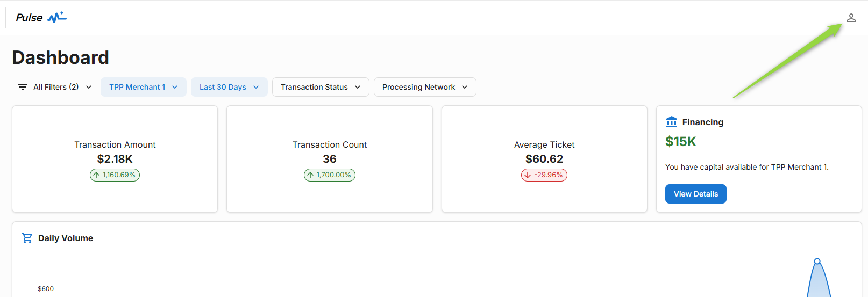Click the Pulse logo

click(x=41, y=18)
